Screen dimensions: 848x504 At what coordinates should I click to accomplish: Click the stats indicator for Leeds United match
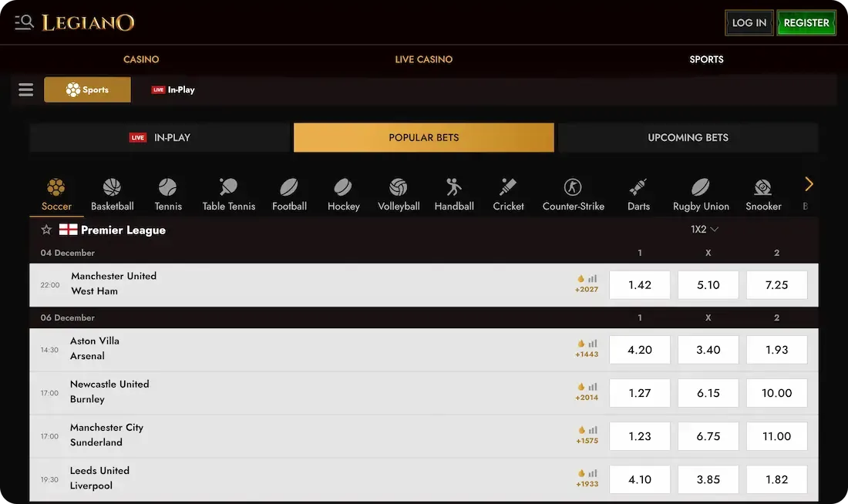(587, 475)
